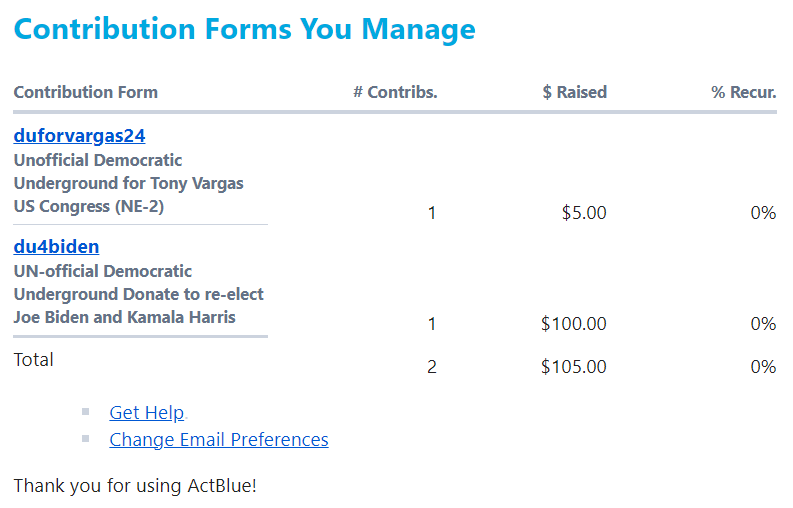Click the total contributions count of 2
This screenshot has height=508, width=793.
[x=431, y=367]
